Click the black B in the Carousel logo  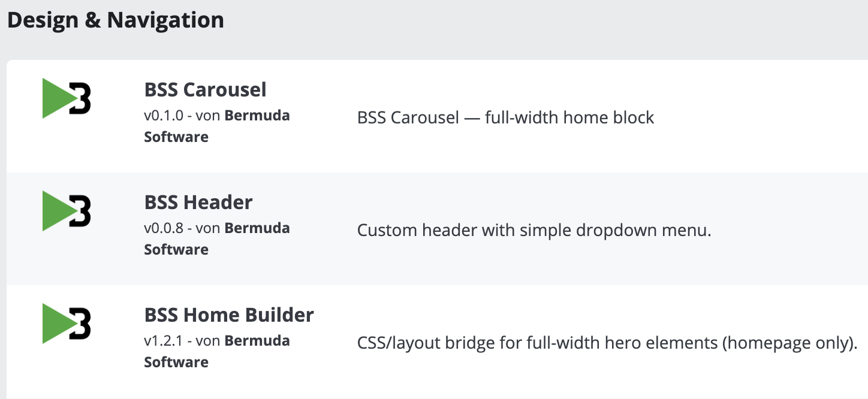(81, 98)
